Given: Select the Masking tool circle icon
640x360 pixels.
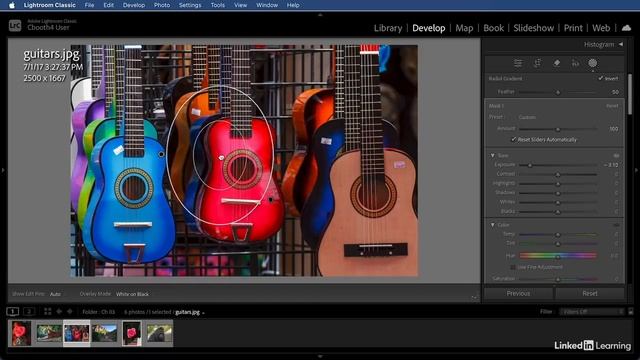Looking at the screenshot, I should [x=593, y=63].
